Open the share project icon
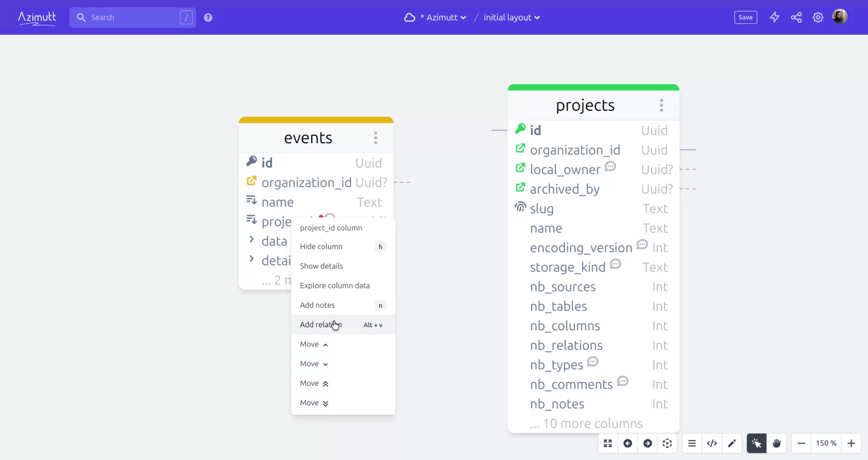Screen dimensions: 868x460 pos(796,18)
